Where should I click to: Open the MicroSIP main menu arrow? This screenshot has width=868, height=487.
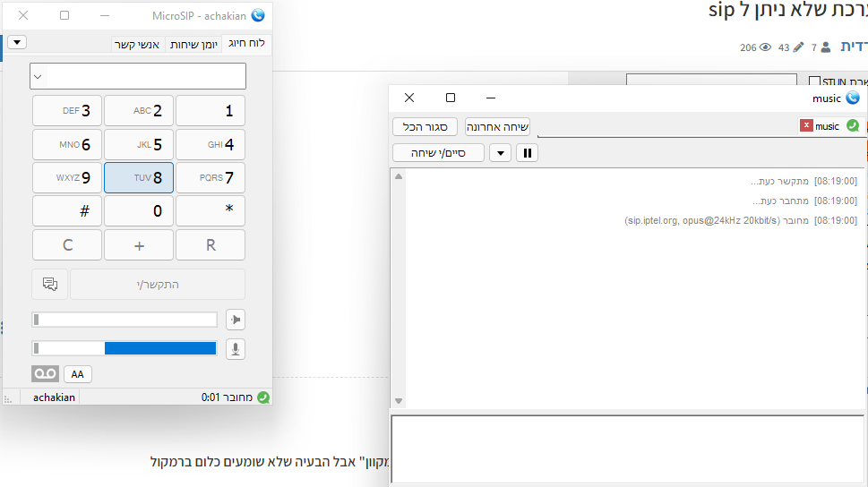[x=17, y=42]
